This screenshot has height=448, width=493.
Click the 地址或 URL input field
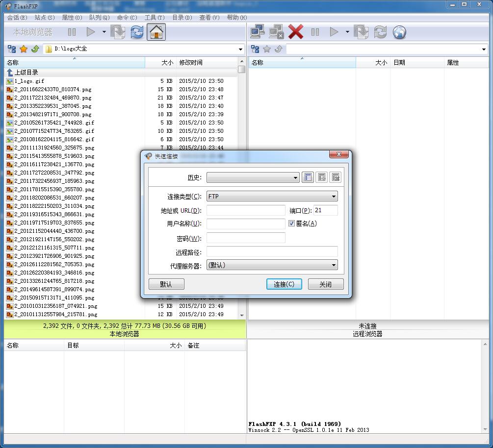click(246, 210)
